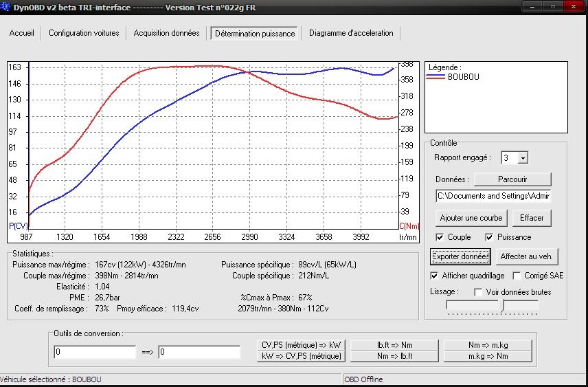588x387 pixels.
Task: Click the 2990 rpm axis label
Action: [249, 237]
